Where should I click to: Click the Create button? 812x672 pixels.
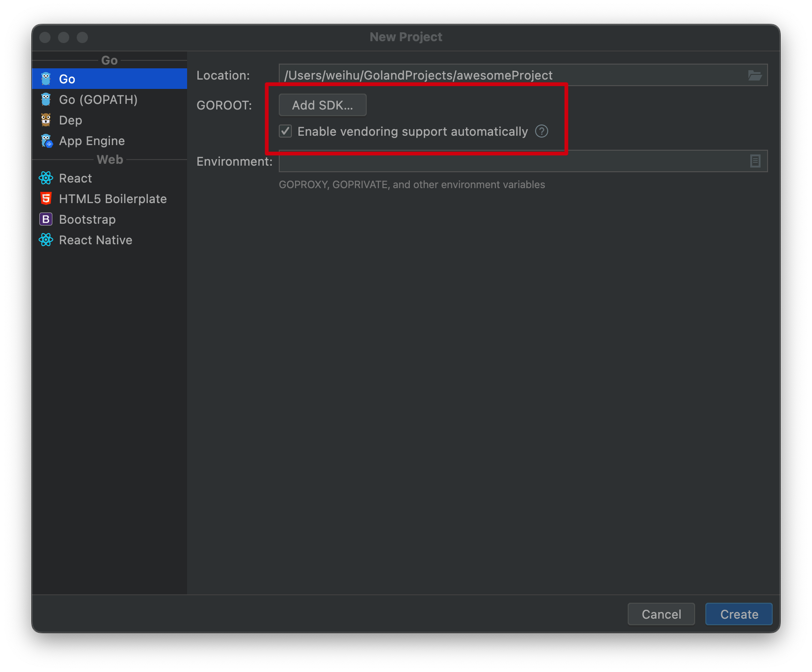pos(739,614)
